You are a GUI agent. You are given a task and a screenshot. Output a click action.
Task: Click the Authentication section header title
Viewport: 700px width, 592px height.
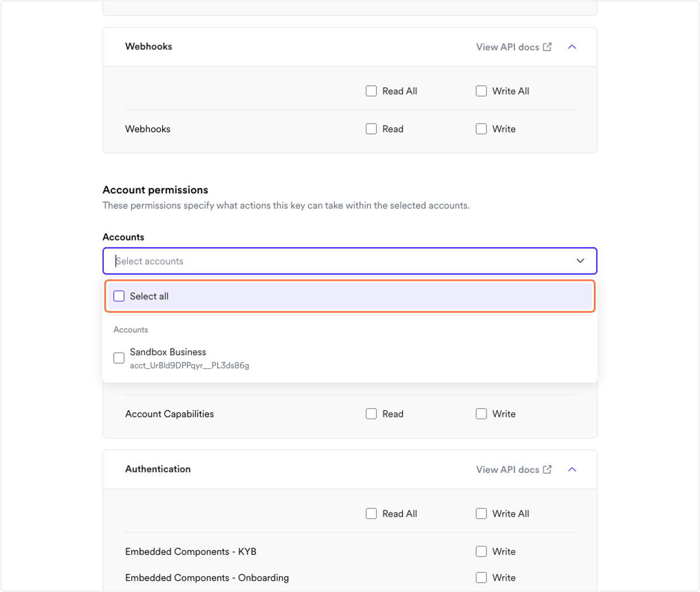click(x=158, y=469)
